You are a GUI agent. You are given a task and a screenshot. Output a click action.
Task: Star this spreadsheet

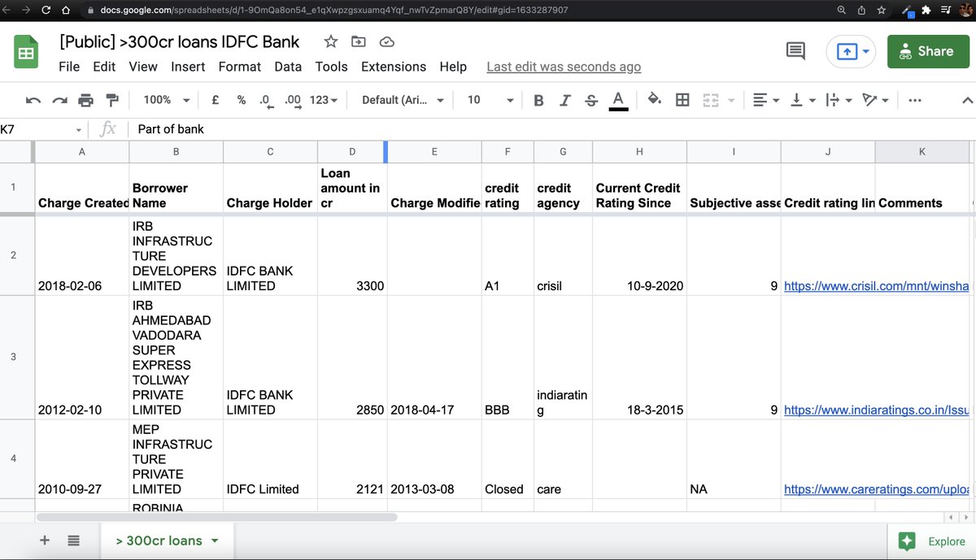coord(331,41)
